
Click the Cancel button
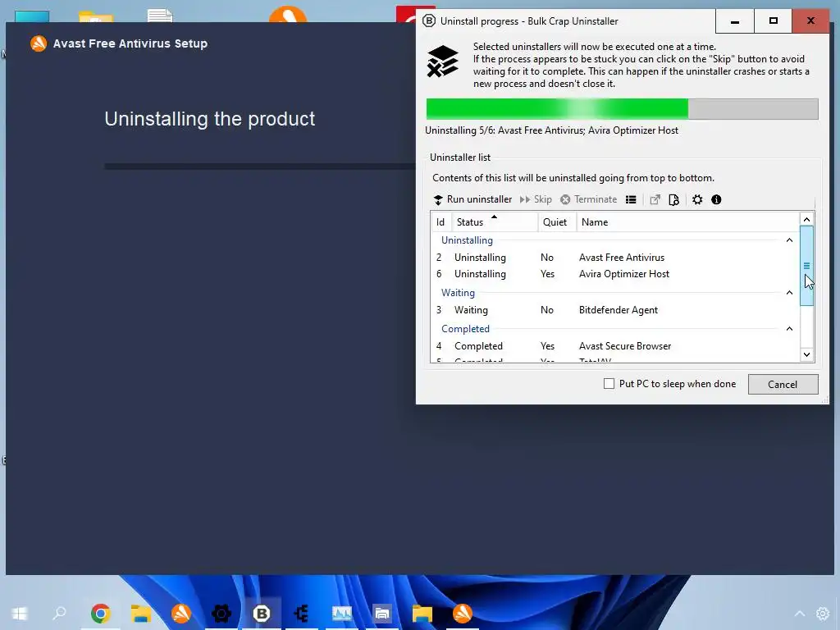pyautogui.click(x=783, y=384)
